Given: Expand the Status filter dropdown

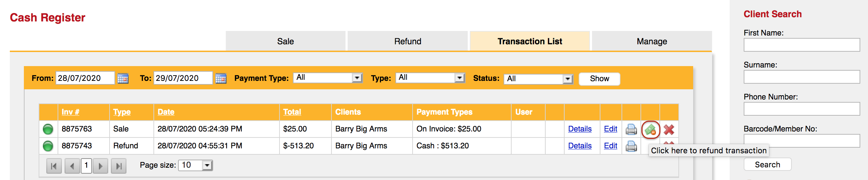Looking at the screenshot, I should click(x=568, y=79).
